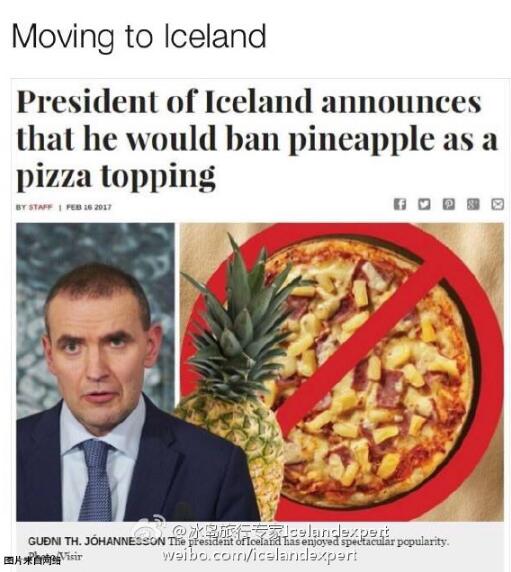
Task: Click the banned pineapple pizza image
Action: click(342, 372)
